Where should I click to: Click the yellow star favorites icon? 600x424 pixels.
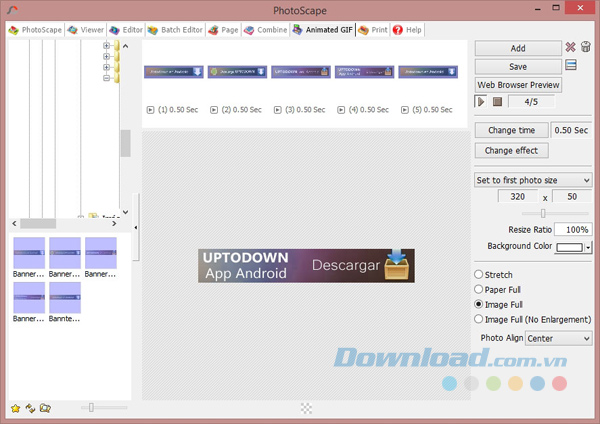[x=15, y=408]
